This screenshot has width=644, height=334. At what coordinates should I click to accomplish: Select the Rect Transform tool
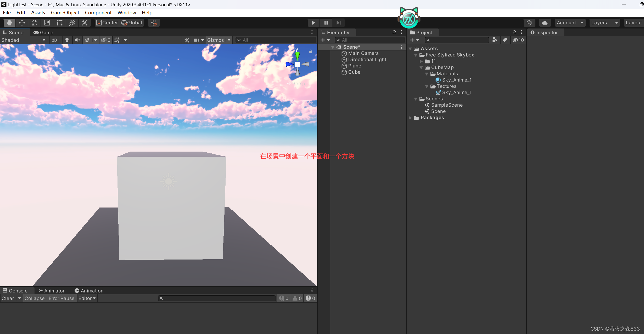tap(59, 22)
